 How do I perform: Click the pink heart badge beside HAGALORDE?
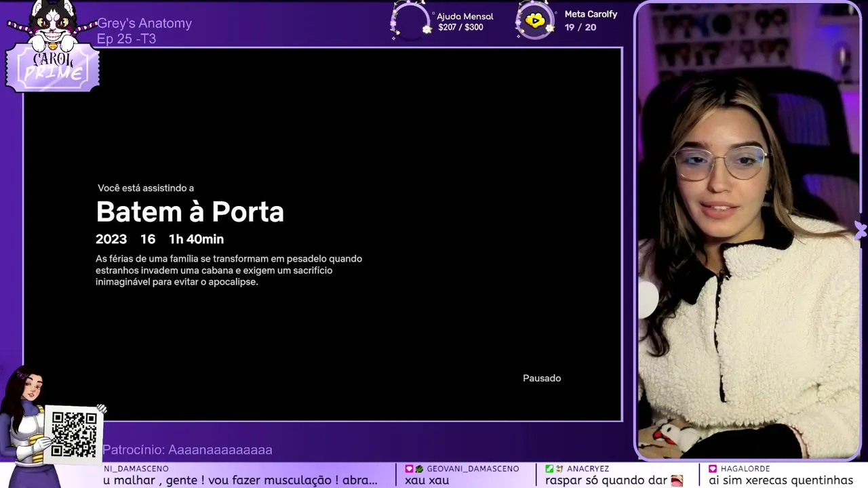click(x=713, y=469)
